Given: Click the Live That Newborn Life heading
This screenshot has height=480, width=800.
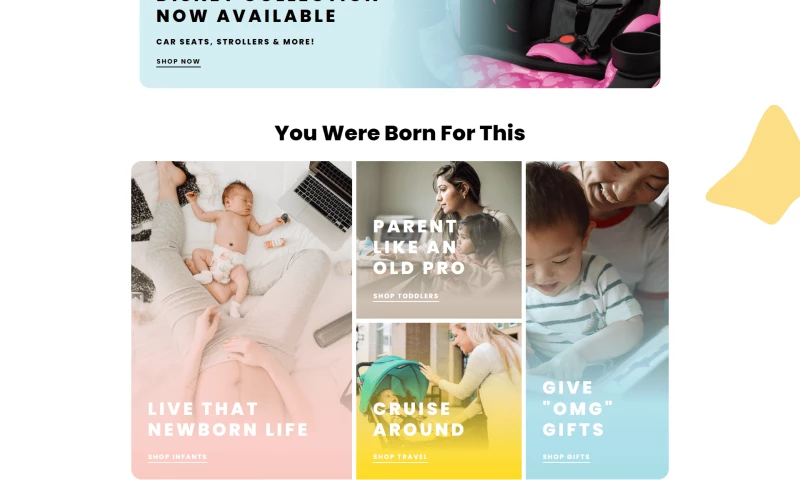Looking at the screenshot, I should click(228, 419).
